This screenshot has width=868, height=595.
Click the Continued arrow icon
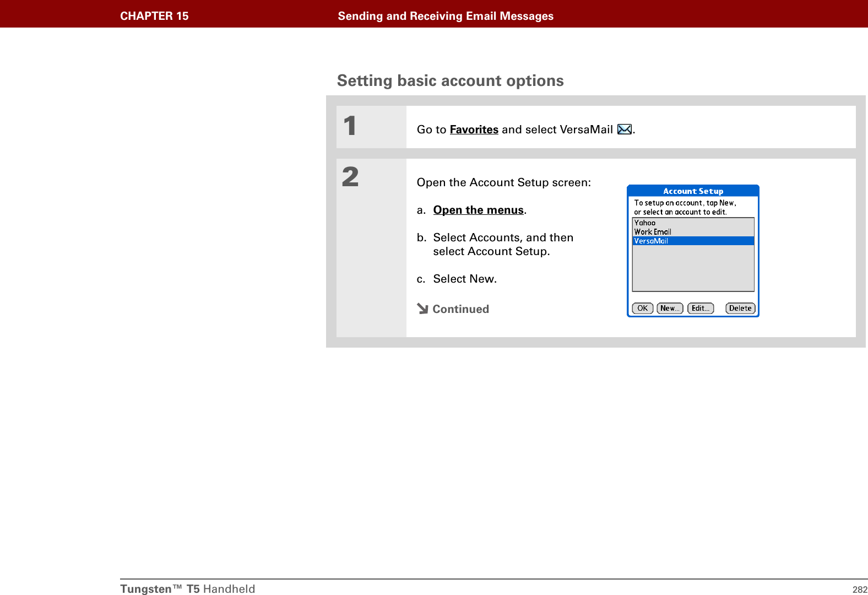click(422, 309)
